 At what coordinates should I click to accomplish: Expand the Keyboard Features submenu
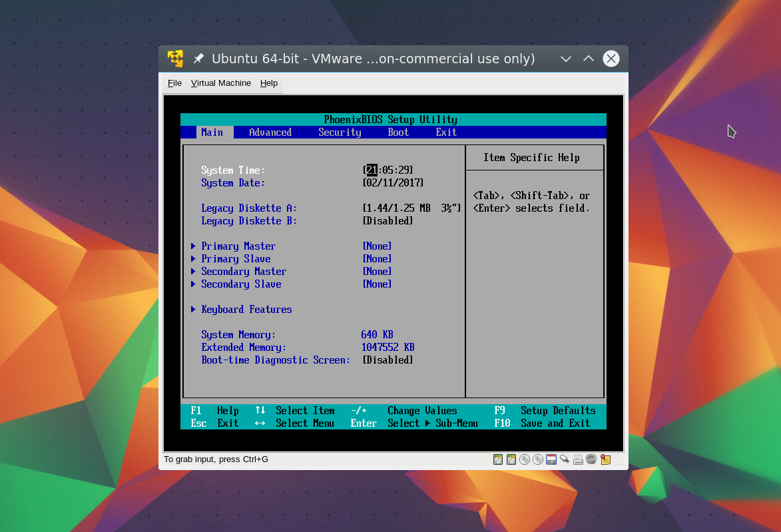246,310
